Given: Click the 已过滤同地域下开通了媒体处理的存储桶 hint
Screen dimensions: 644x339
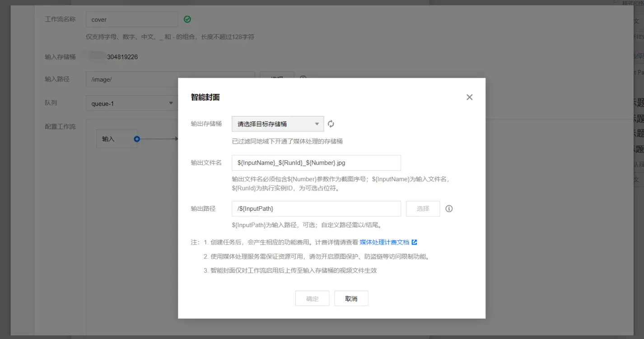Looking at the screenshot, I should point(287,141).
